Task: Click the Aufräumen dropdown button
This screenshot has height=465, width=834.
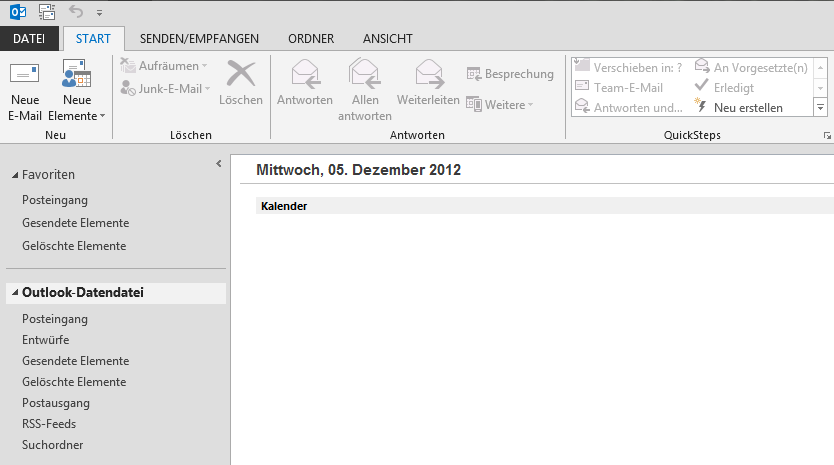Action: click(x=164, y=66)
